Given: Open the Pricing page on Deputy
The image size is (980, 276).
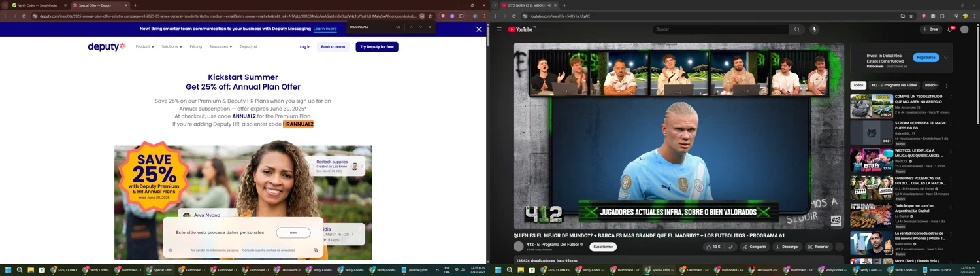Looking at the screenshot, I should tap(196, 46).
